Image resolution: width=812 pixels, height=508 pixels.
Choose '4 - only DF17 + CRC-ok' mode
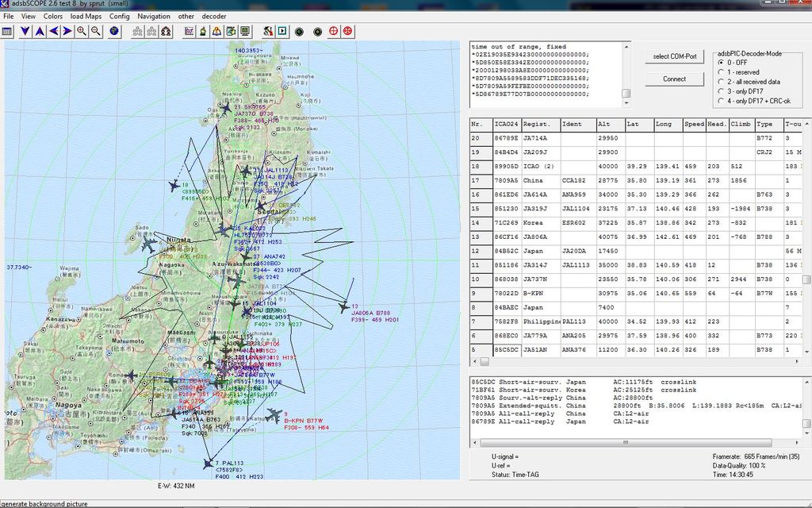tap(721, 101)
